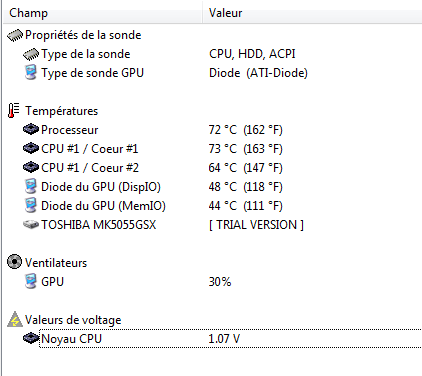
Task: Click the fan icon next to Ventilateurs
Action: pyautogui.click(x=14, y=262)
